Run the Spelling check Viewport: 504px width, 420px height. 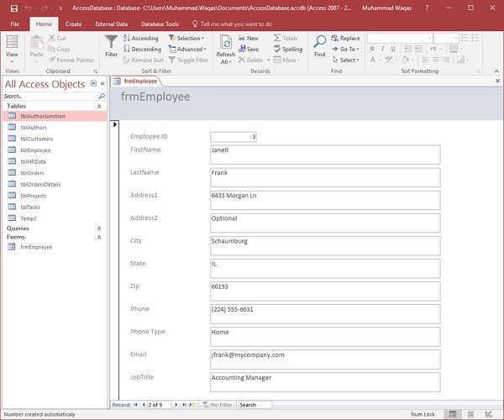(x=288, y=50)
